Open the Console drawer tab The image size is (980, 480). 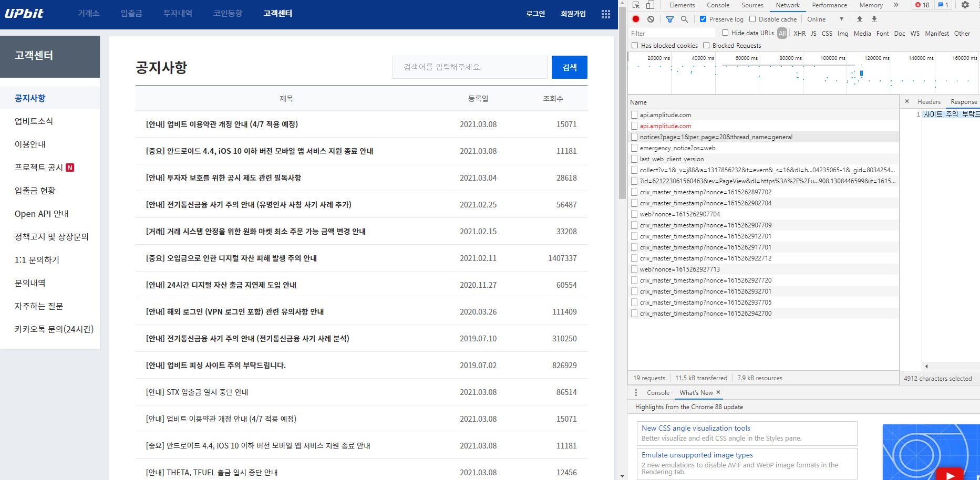pyautogui.click(x=658, y=392)
